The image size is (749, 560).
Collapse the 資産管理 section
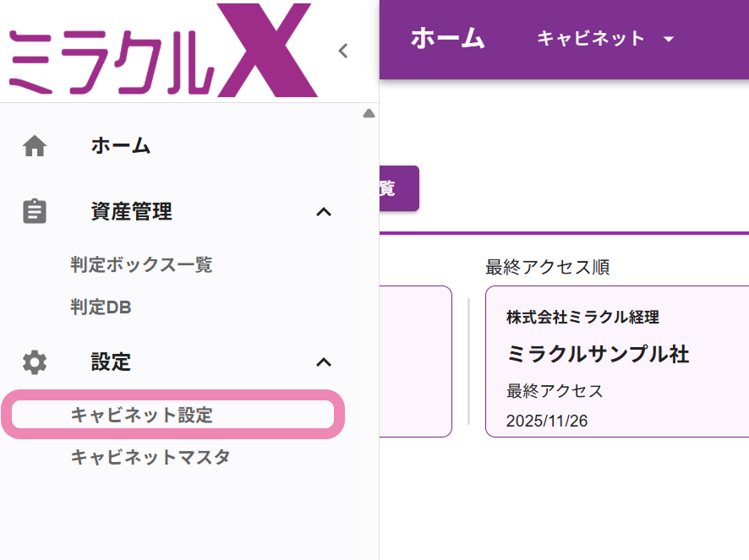(x=322, y=213)
